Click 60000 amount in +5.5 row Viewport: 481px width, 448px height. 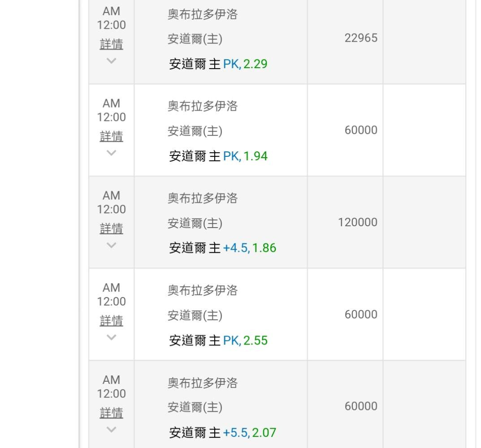361,406
